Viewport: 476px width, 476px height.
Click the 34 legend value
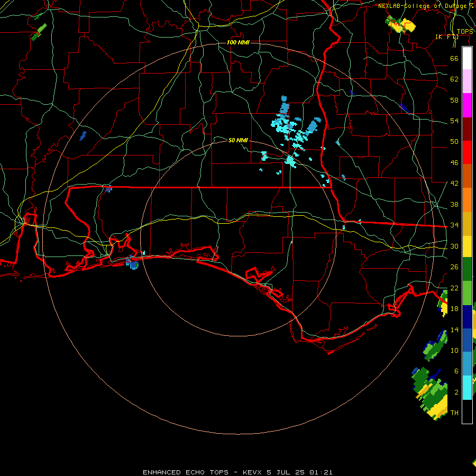pyautogui.click(x=454, y=225)
